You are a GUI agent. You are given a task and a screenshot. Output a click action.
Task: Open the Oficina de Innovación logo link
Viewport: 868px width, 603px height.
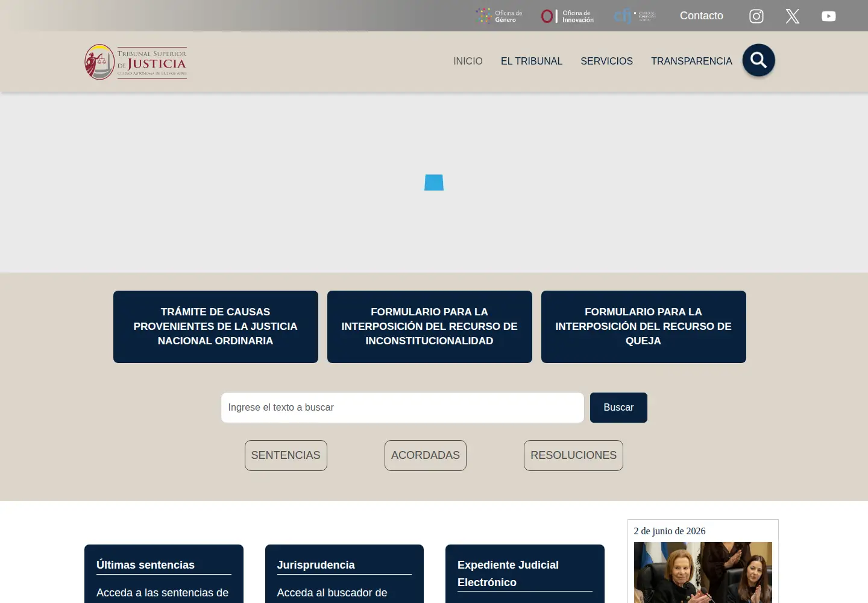[x=567, y=16]
